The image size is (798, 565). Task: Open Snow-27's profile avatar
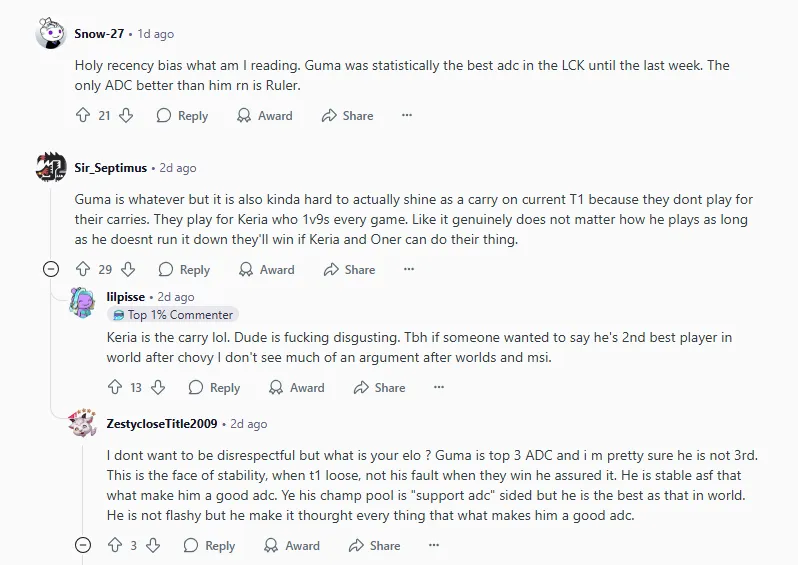(x=51, y=34)
